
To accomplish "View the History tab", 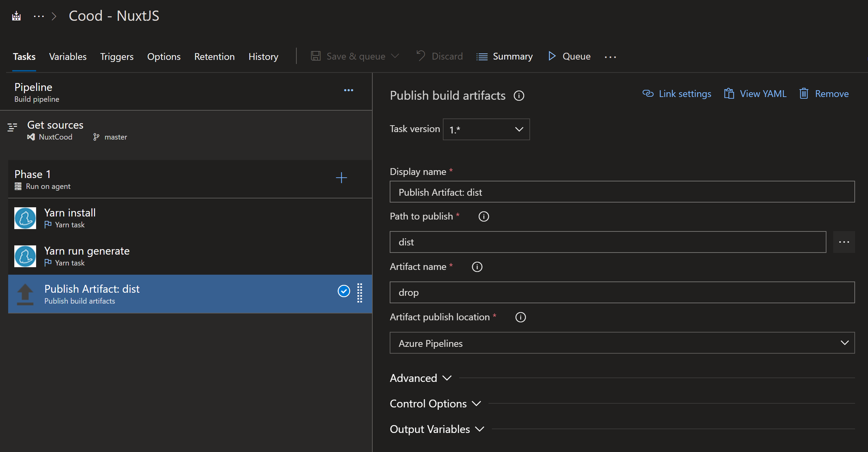I will pos(263,56).
